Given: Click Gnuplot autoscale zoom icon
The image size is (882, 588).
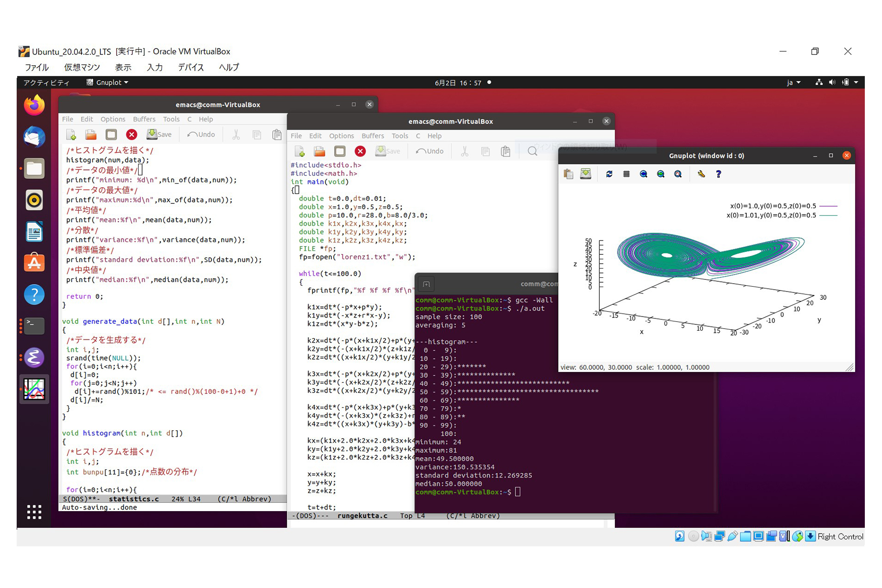Looking at the screenshot, I should coord(678,174).
